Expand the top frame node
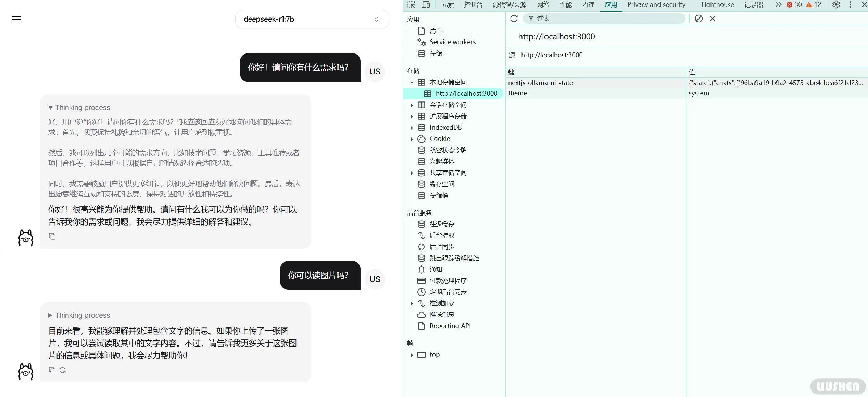Image resolution: width=868 pixels, height=397 pixels. [x=412, y=355]
